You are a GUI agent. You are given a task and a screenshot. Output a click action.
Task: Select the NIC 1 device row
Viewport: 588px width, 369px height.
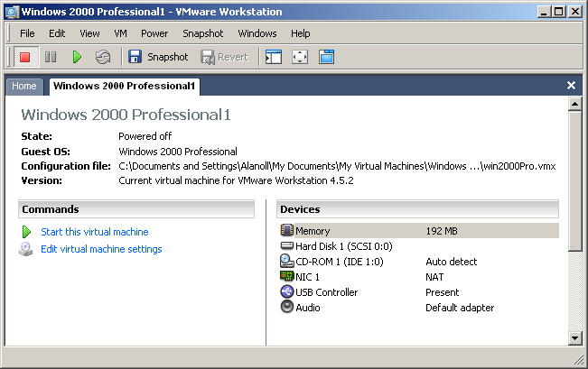419,277
